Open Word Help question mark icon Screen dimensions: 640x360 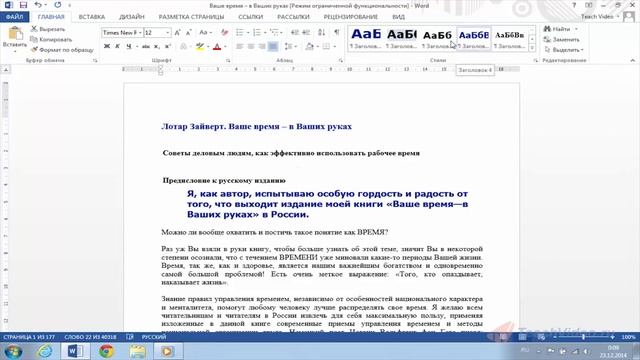click(x=574, y=5)
